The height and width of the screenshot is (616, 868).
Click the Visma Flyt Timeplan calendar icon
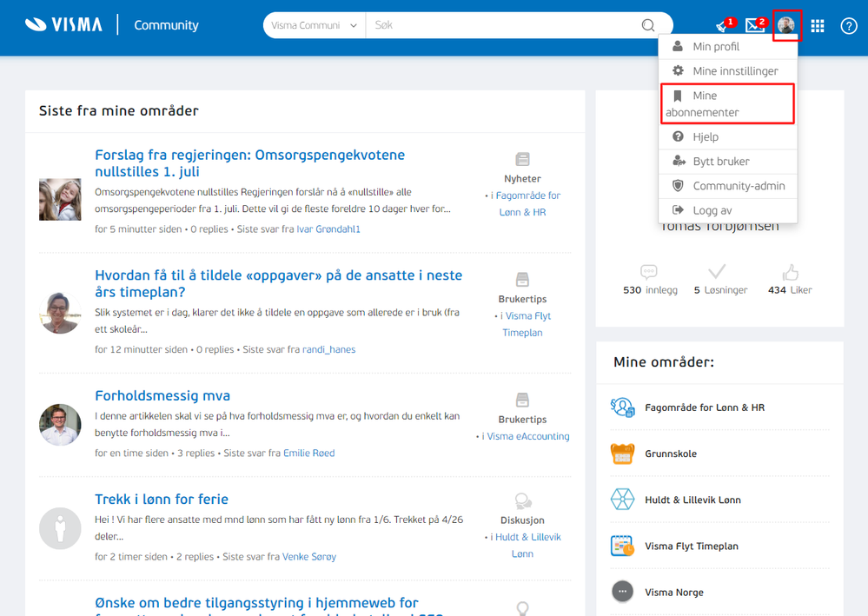(x=622, y=546)
